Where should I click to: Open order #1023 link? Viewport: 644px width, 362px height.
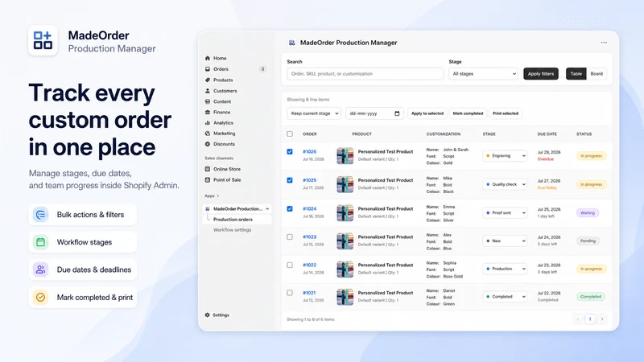click(309, 237)
